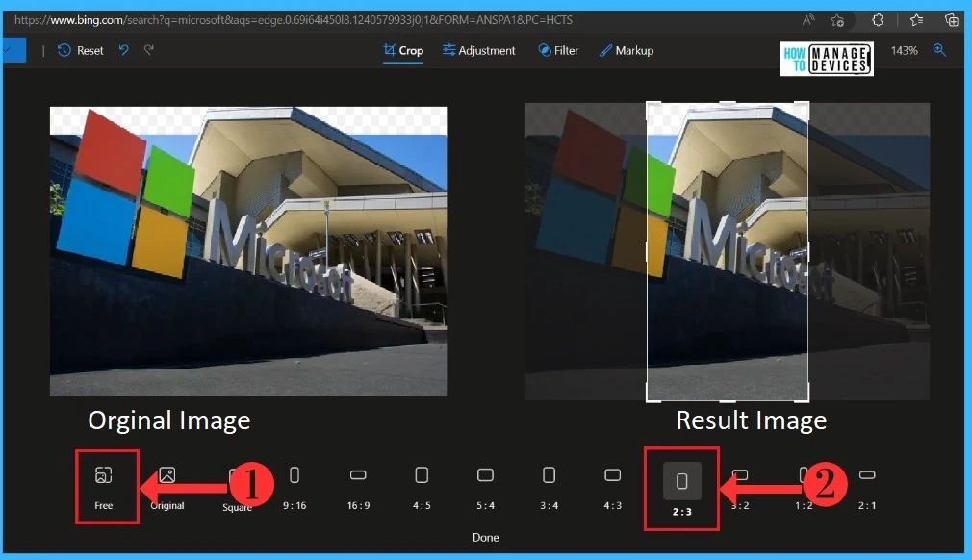Click the 143% zoom level text

[x=904, y=50]
